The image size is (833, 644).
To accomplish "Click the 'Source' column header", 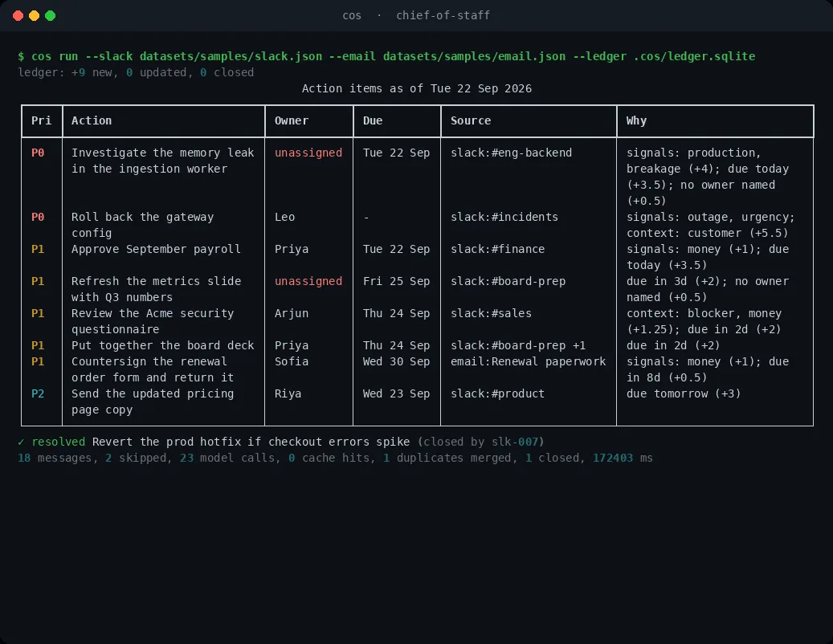I will pos(471,120).
